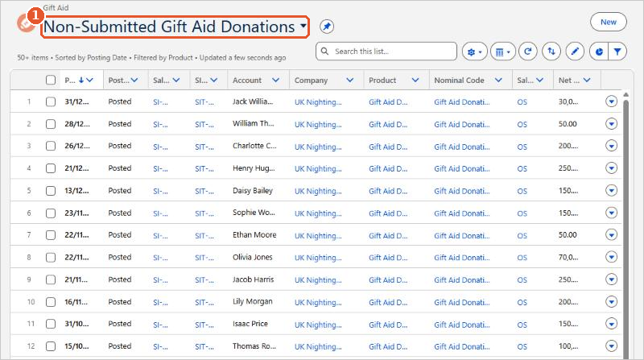Click the pencil edit list icon
This screenshot has width=644, height=360.
[x=575, y=52]
